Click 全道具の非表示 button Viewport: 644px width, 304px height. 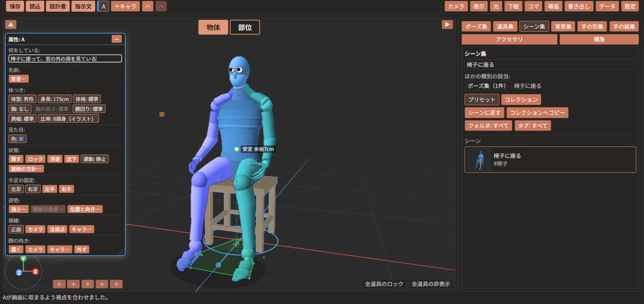click(431, 284)
